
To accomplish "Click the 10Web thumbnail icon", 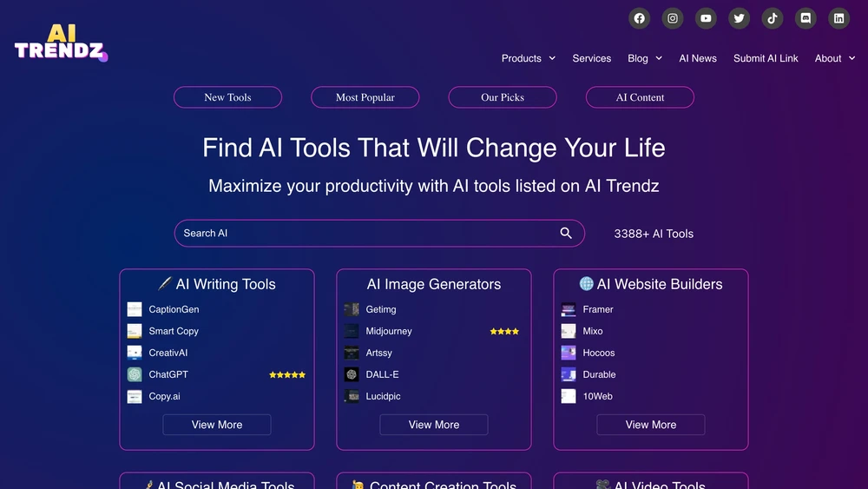I will 569,396.
